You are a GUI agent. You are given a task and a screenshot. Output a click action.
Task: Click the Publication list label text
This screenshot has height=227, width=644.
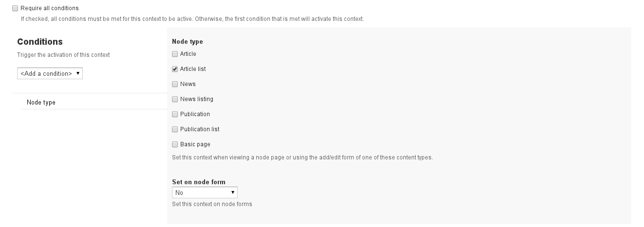[x=200, y=129]
